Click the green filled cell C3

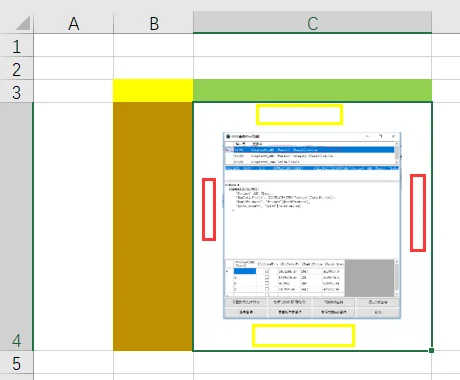pyautogui.click(x=312, y=91)
